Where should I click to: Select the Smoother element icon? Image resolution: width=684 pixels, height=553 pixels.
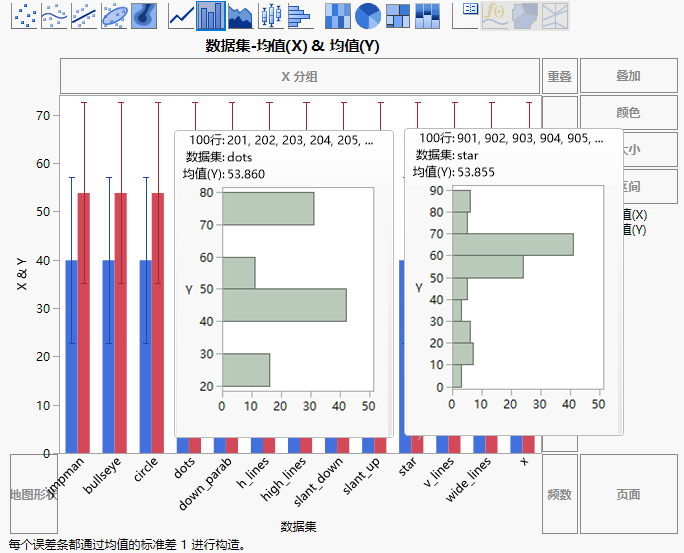(54, 15)
